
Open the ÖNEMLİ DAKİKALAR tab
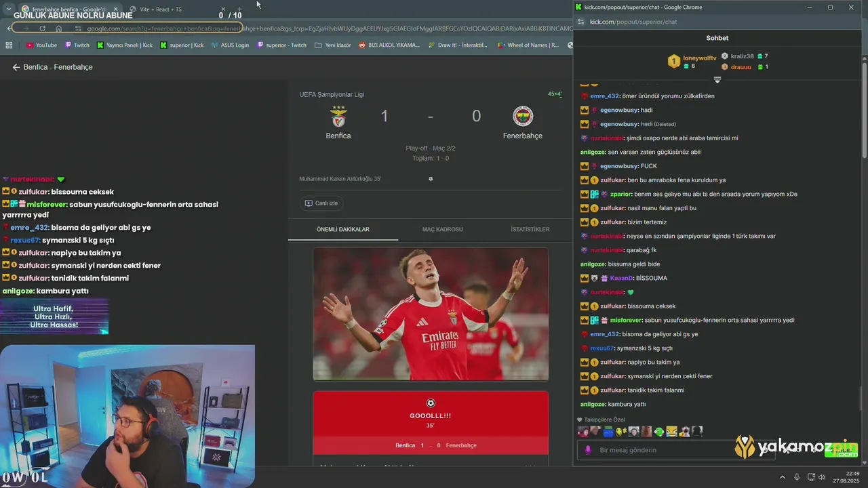(x=342, y=229)
